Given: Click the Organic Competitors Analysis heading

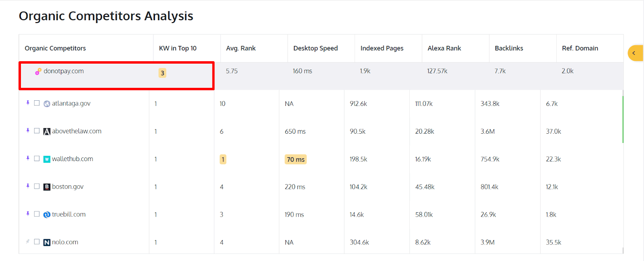Looking at the screenshot, I should [106, 16].
